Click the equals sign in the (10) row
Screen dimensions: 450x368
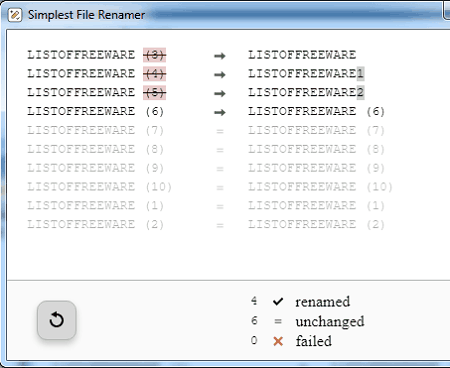pos(220,188)
